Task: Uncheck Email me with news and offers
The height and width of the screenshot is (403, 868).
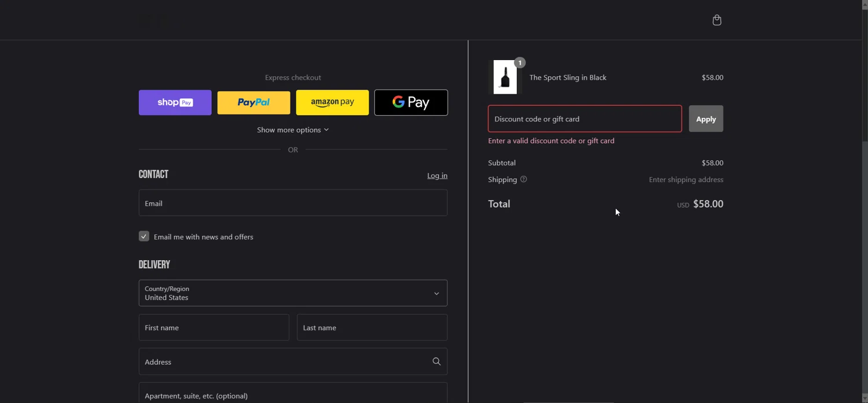Action: click(x=144, y=236)
